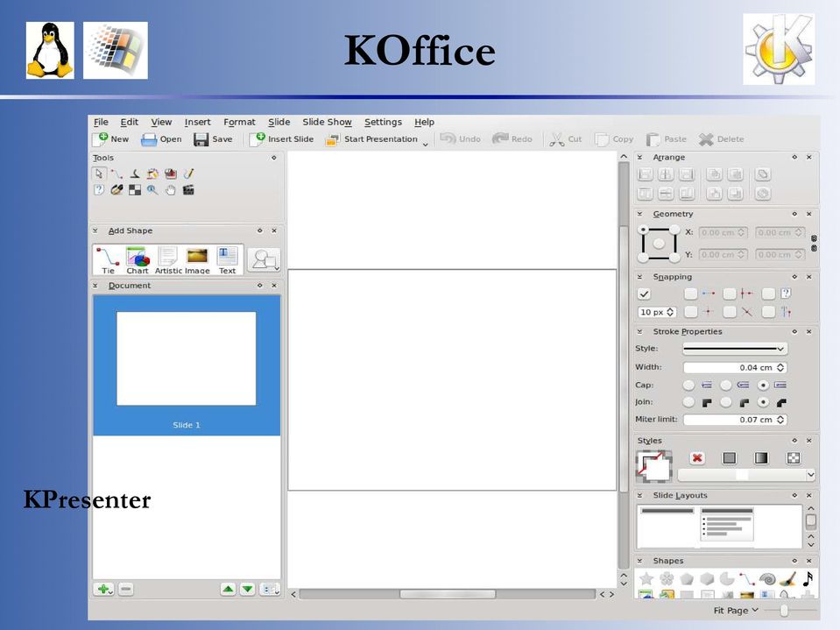Open the Insert menu

pyautogui.click(x=197, y=122)
